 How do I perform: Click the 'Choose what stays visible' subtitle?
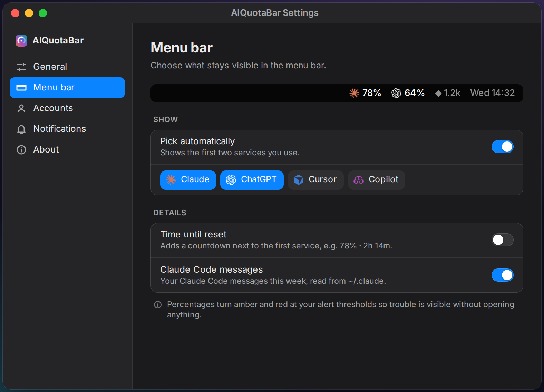238,66
